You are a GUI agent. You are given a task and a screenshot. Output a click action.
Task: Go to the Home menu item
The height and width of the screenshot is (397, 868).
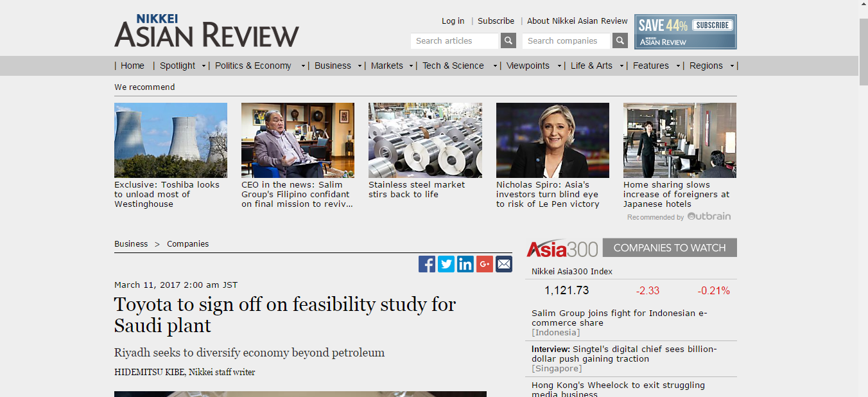point(132,66)
